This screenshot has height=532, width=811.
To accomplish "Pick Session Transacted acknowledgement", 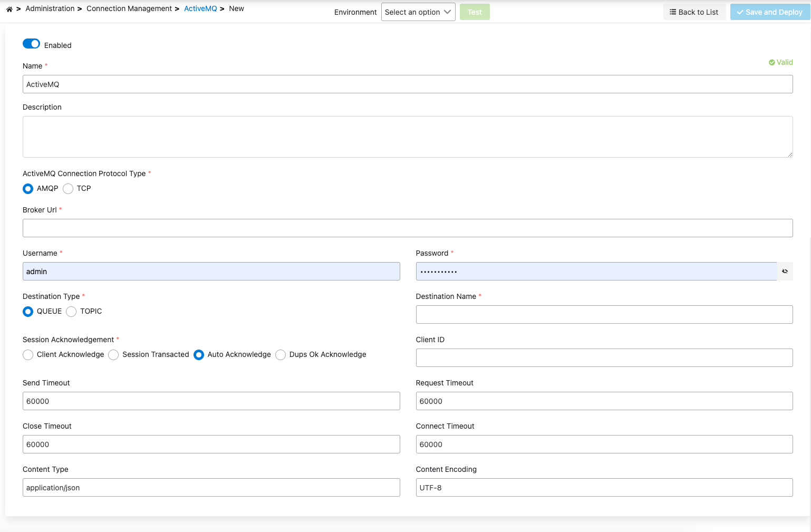I will pos(114,355).
